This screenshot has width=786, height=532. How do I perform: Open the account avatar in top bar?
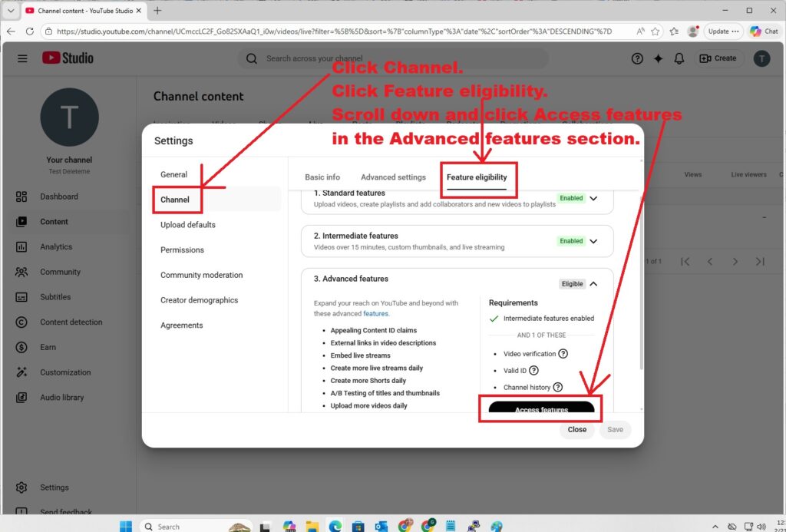click(761, 58)
